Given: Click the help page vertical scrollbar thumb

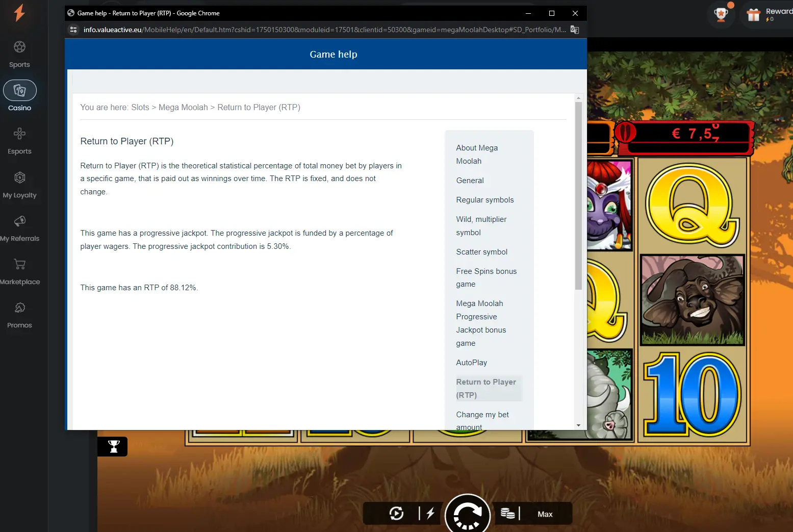Looking at the screenshot, I should pyautogui.click(x=578, y=196).
